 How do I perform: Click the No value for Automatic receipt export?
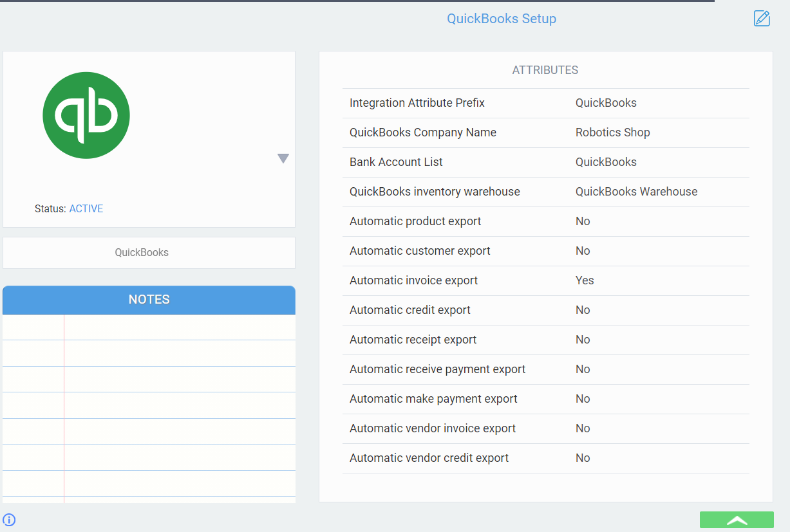tap(583, 340)
